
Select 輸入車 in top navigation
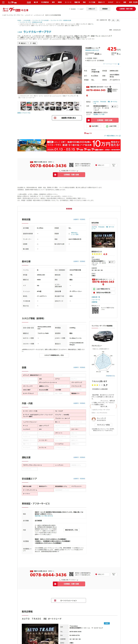pos(36,2)
